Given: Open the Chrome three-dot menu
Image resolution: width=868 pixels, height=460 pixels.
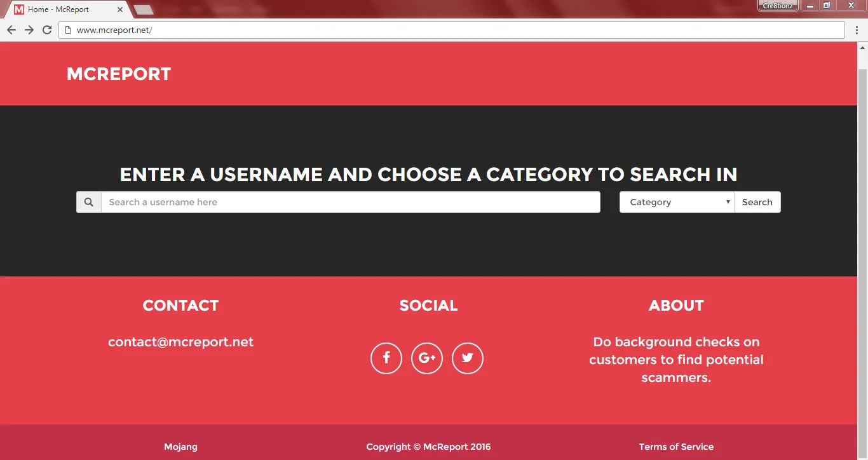Looking at the screenshot, I should coord(856,30).
